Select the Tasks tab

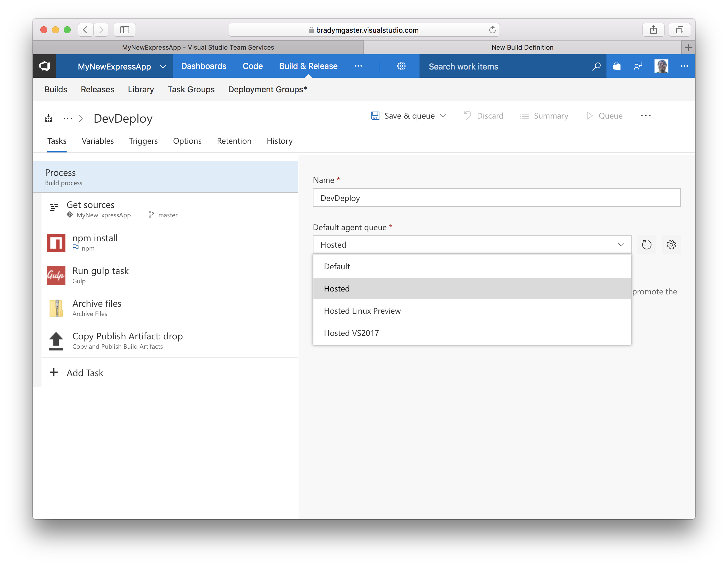(57, 141)
